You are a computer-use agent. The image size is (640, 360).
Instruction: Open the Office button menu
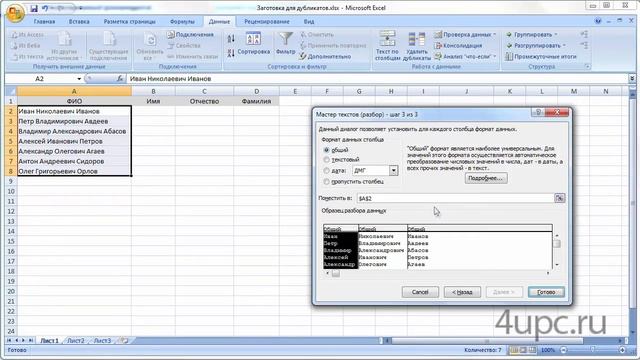pos(15,13)
